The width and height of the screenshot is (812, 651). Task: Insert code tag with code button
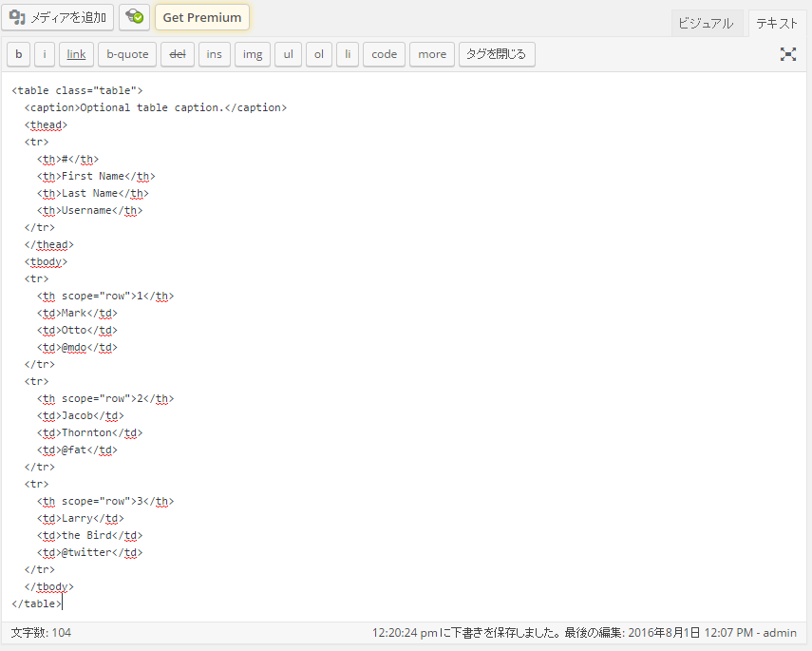pos(385,54)
